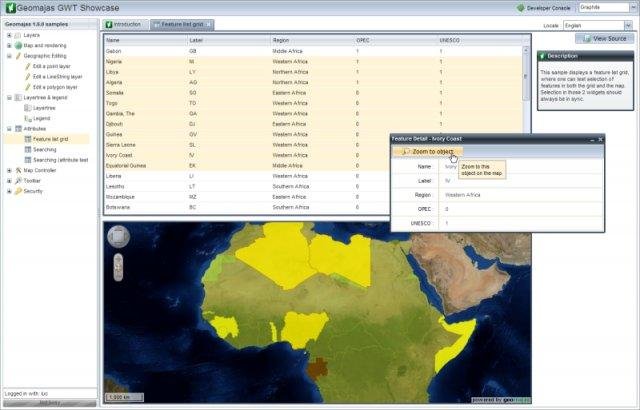Click the View Source button
Image resolution: width=640 pixels, height=410 pixels.
(604, 39)
